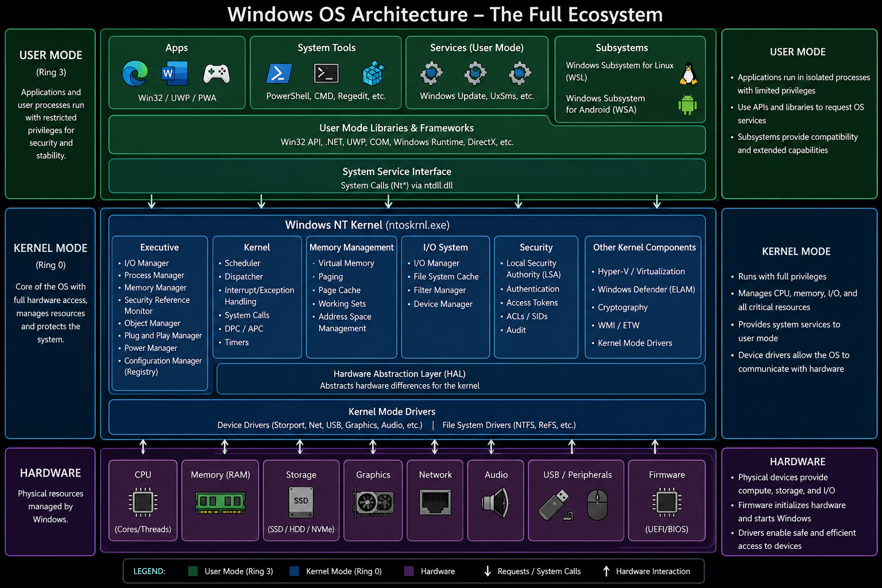Click the RAM module icon

click(220, 502)
